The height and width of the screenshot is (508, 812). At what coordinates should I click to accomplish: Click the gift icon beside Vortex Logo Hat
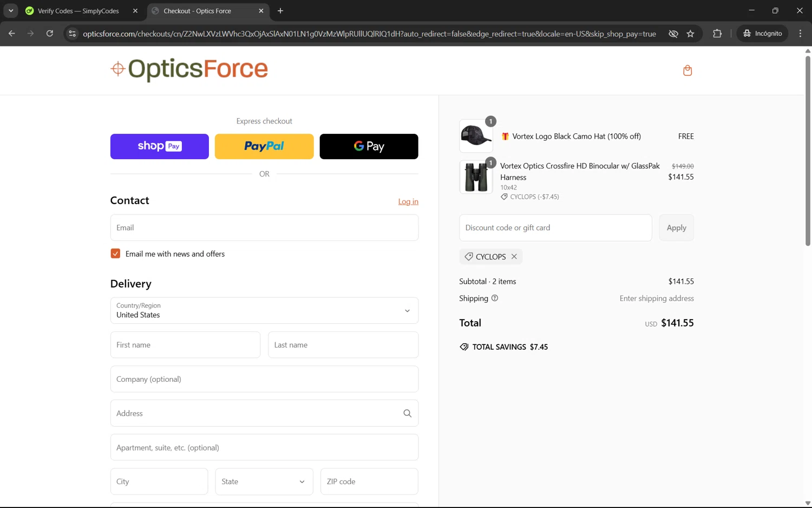505,136
